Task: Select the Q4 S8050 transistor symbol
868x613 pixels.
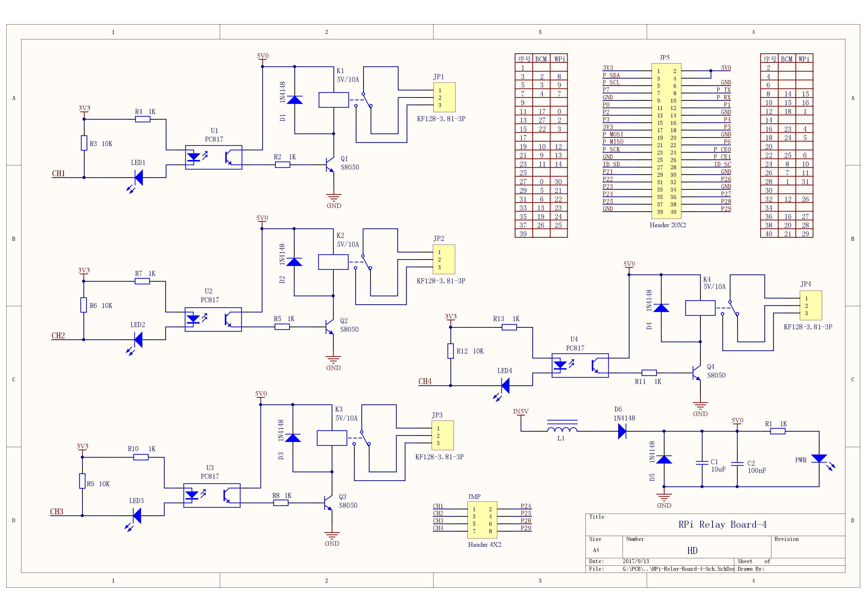Action: pyautogui.click(x=697, y=373)
